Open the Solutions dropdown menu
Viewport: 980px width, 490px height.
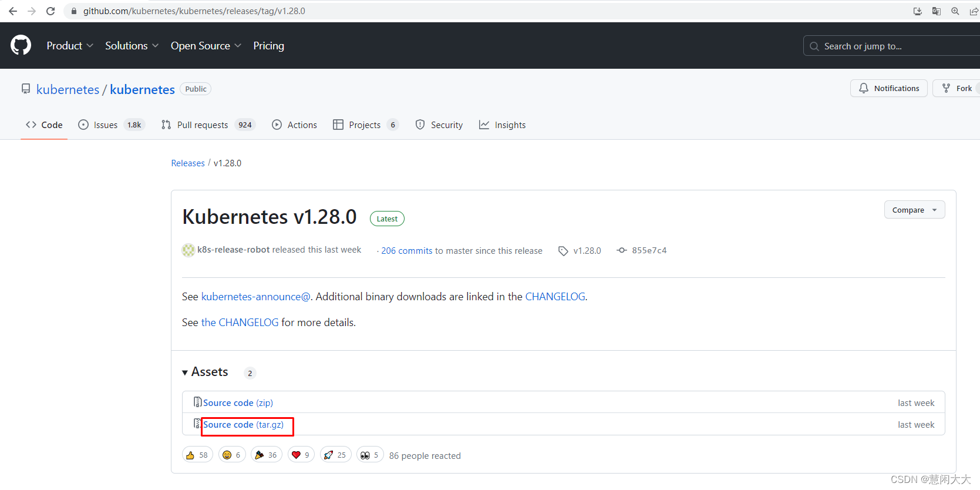click(132, 46)
